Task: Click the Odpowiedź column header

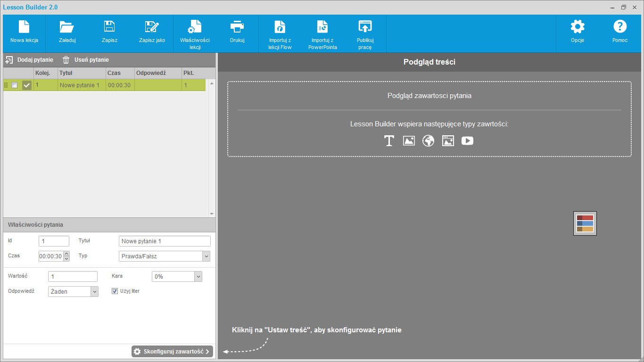Action: point(158,73)
